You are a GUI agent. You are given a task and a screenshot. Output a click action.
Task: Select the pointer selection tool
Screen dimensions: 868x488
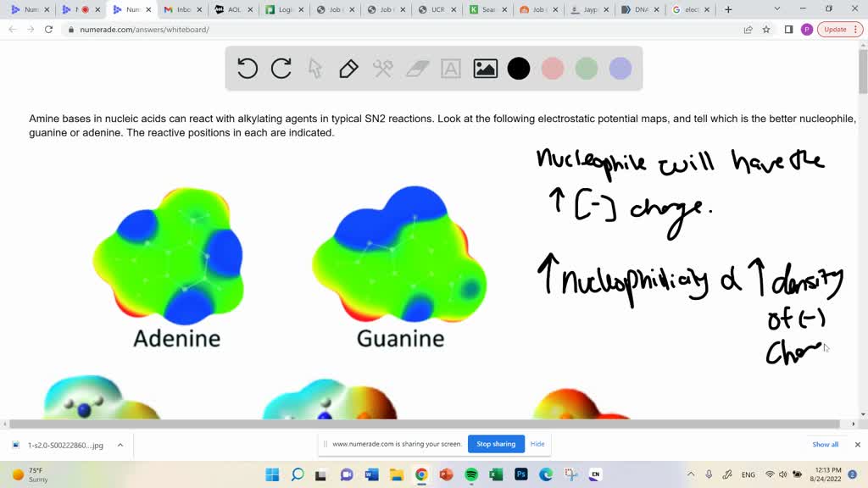click(x=315, y=69)
